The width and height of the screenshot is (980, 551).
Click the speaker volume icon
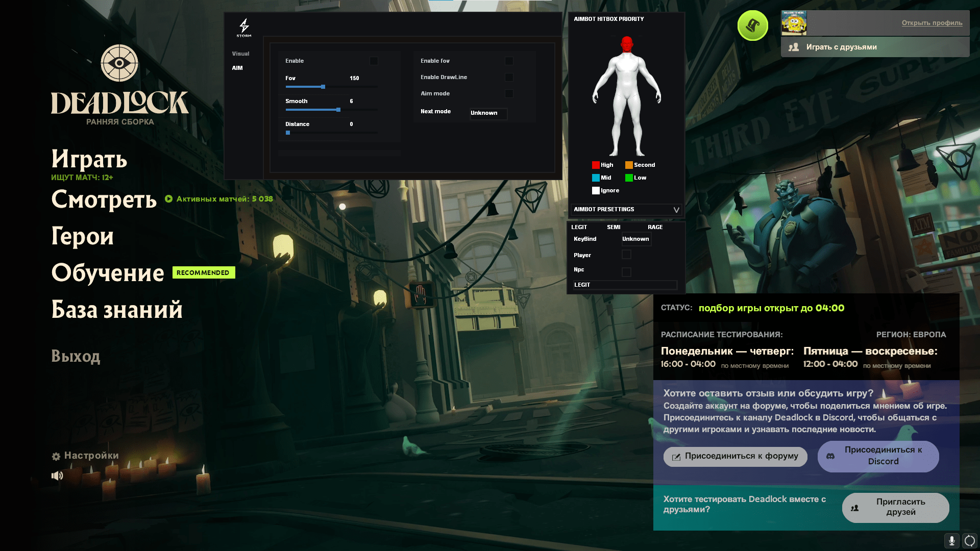(x=57, y=475)
